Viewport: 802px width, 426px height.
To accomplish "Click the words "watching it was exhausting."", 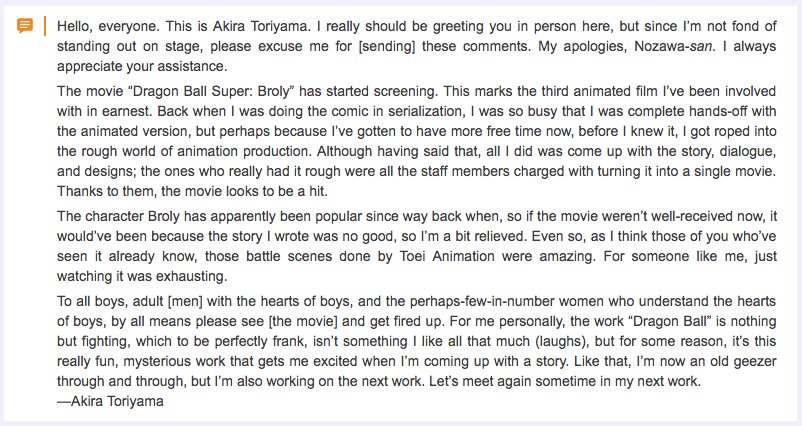I will 142,276.
